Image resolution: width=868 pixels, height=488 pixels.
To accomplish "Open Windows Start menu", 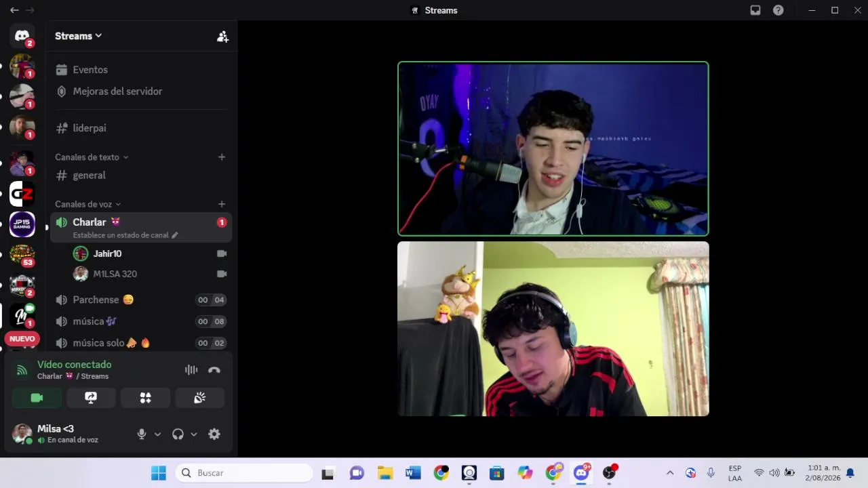I will (x=159, y=473).
